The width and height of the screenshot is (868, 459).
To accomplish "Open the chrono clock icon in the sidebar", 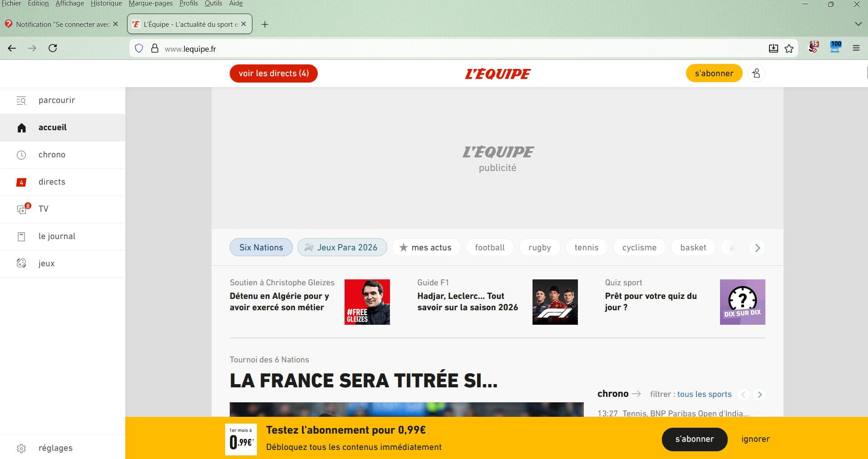I will 21,155.
